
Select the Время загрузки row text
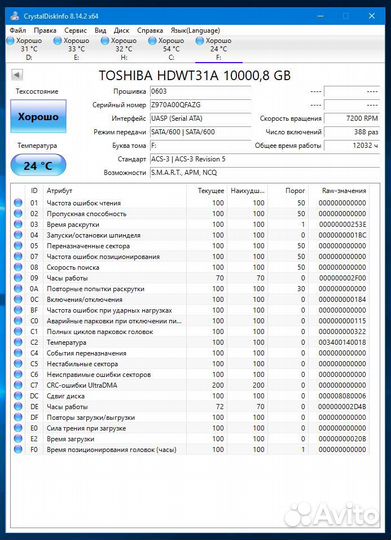tap(71, 439)
